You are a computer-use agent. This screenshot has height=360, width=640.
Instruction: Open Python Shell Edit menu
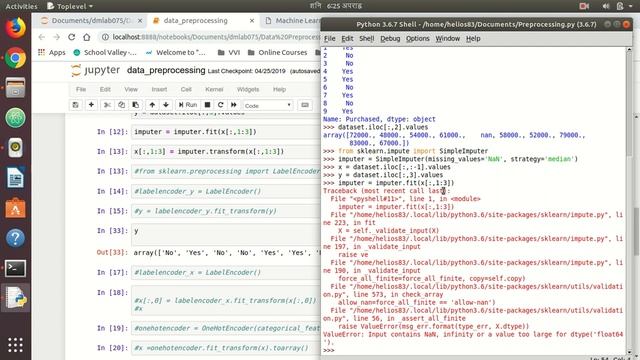click(x=347, y=39)
